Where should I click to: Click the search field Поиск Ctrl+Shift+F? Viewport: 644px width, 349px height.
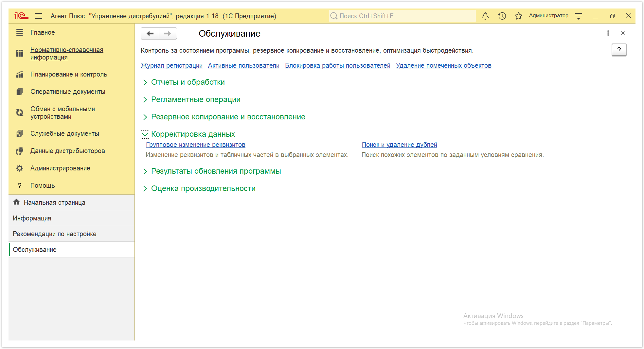(x=402, y=16)
